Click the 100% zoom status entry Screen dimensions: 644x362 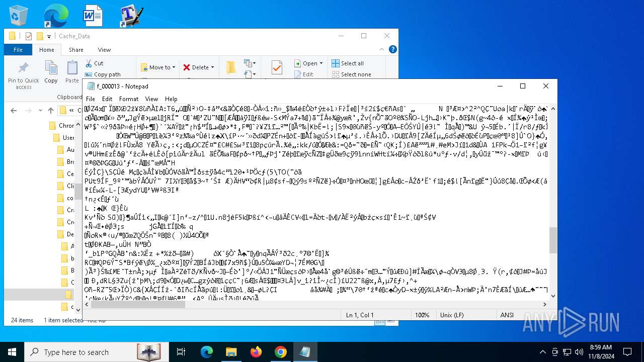coord(422,315)
